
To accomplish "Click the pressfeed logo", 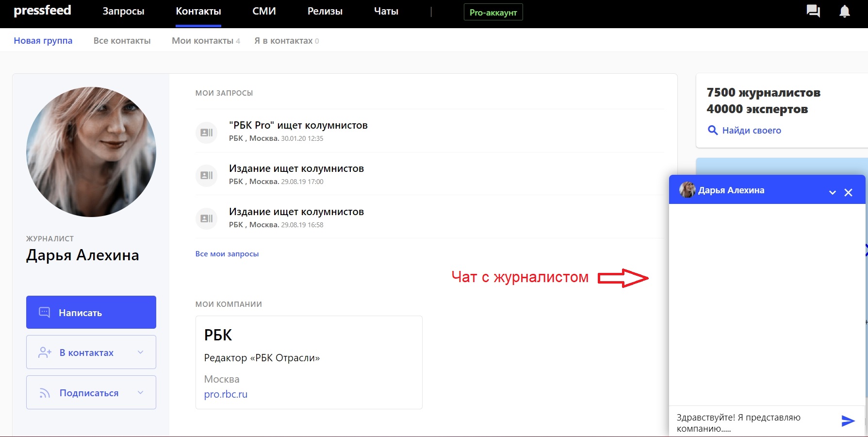I will click(43, 11).
